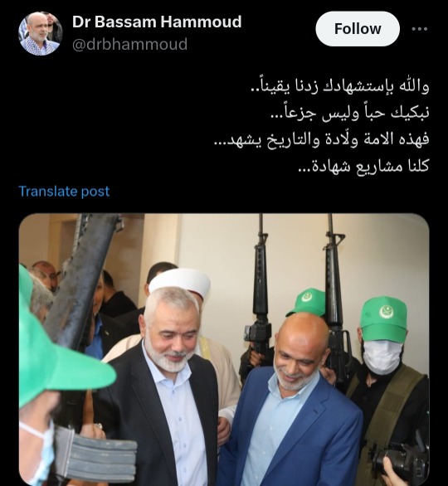Select the last line كلنا مشاريع شهادة
Image resolution: width=448 pixels, height=486 pixels.
(363, 166)
